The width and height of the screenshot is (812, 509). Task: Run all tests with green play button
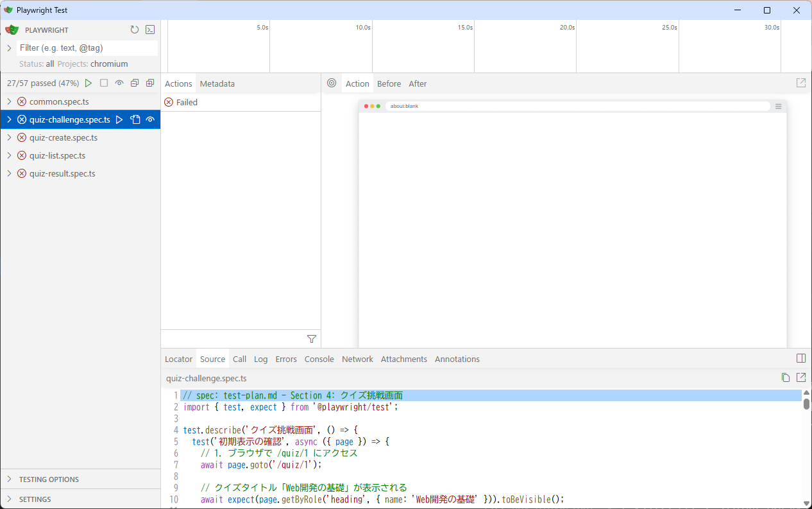89,83
